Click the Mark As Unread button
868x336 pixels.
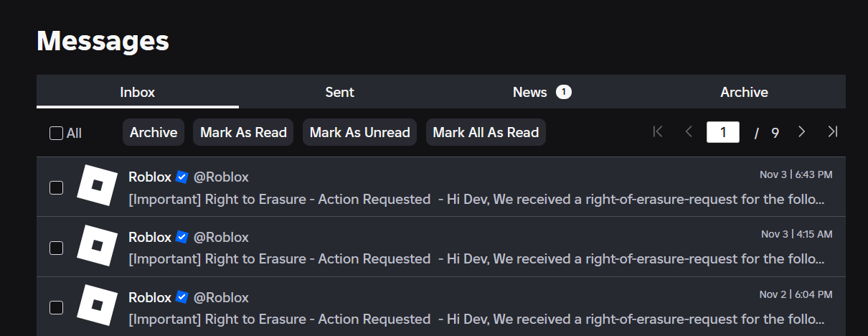359,132
